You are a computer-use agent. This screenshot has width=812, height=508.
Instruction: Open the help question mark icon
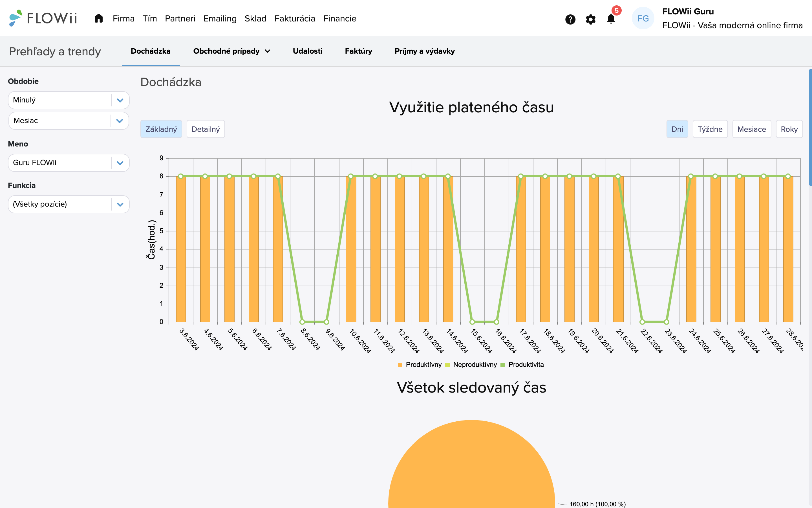[570, 19]
